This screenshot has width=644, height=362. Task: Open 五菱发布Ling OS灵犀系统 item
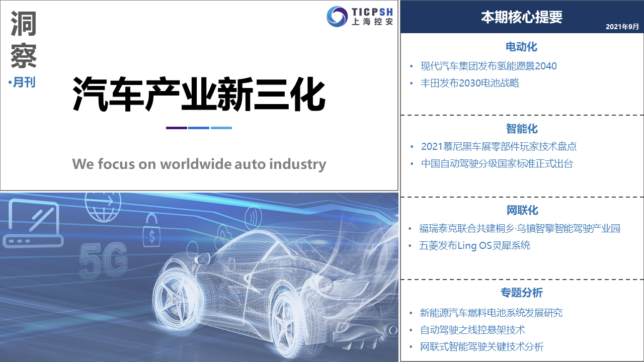pos(474,245)
